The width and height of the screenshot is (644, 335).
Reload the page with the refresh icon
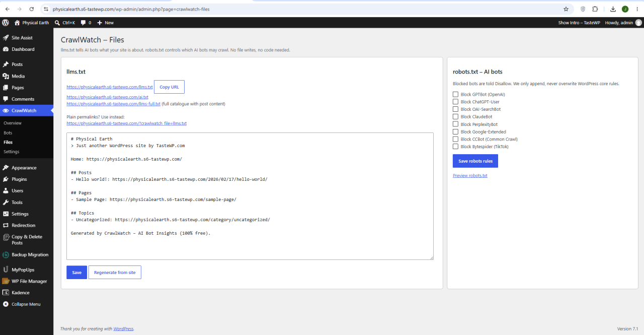click(x=32, y=9)
